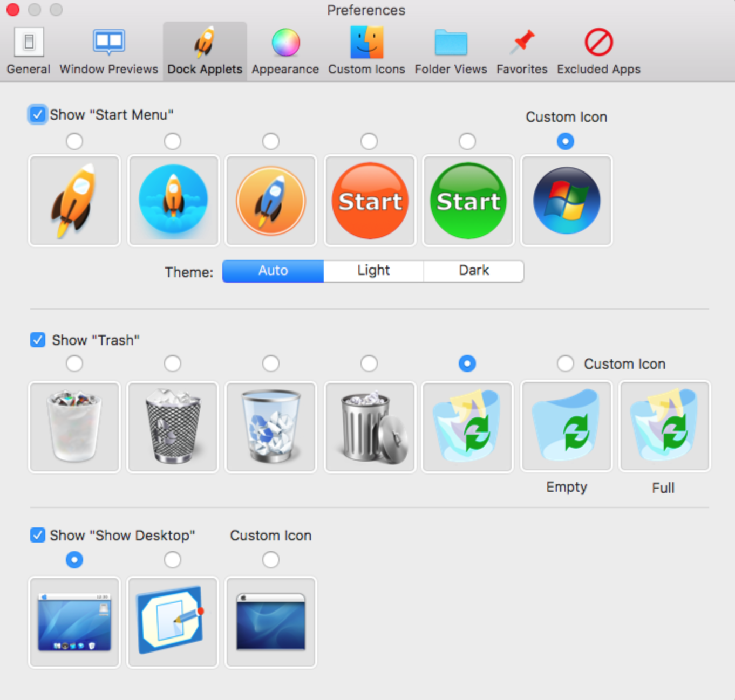Open the General preferences tab

(29, 51)
